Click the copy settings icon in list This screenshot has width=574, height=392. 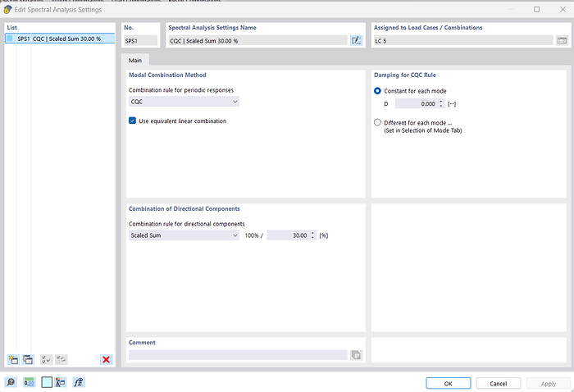pyautogui.click(x=28, y=359)
